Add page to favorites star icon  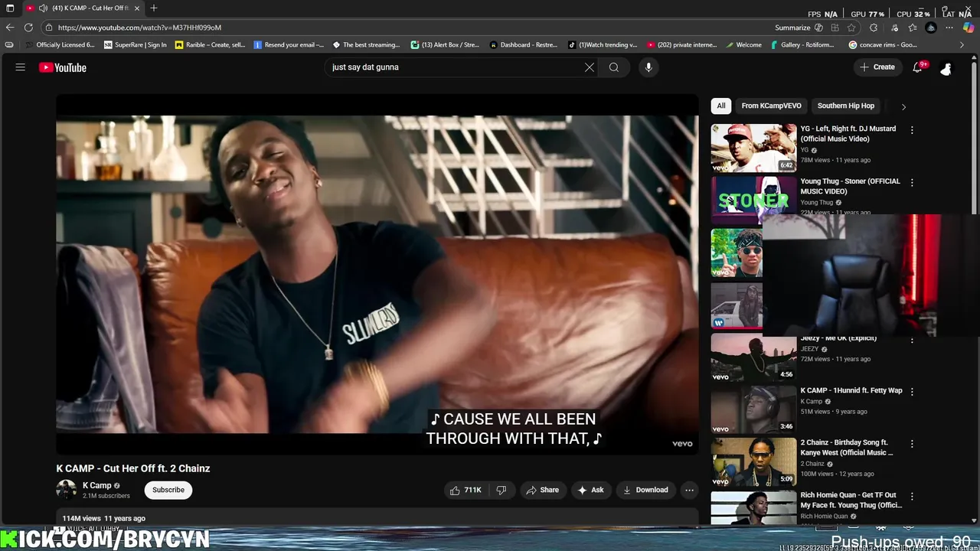coord(851,28)
